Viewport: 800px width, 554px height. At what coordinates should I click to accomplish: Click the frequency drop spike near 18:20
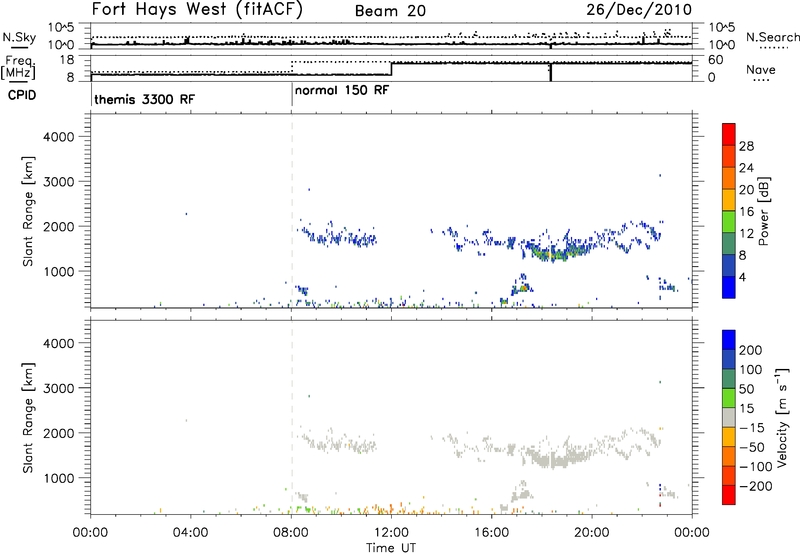pyautogui.click(x=551, y=72)
